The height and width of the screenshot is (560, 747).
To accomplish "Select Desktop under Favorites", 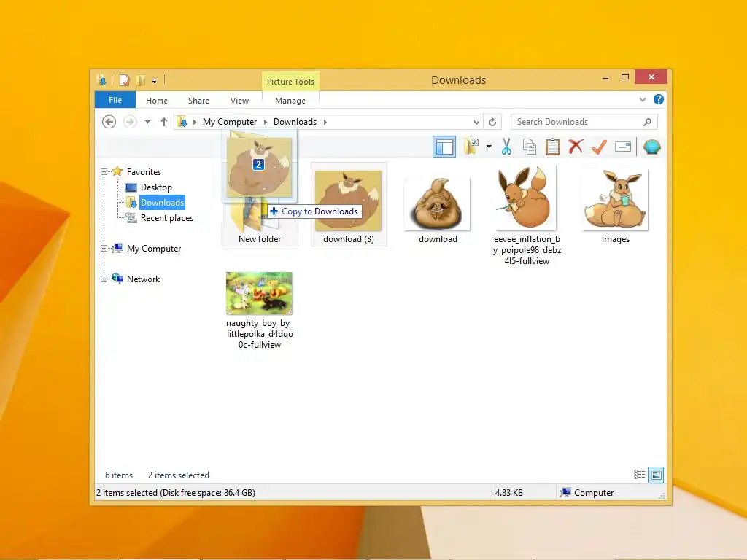I will 156,187.
